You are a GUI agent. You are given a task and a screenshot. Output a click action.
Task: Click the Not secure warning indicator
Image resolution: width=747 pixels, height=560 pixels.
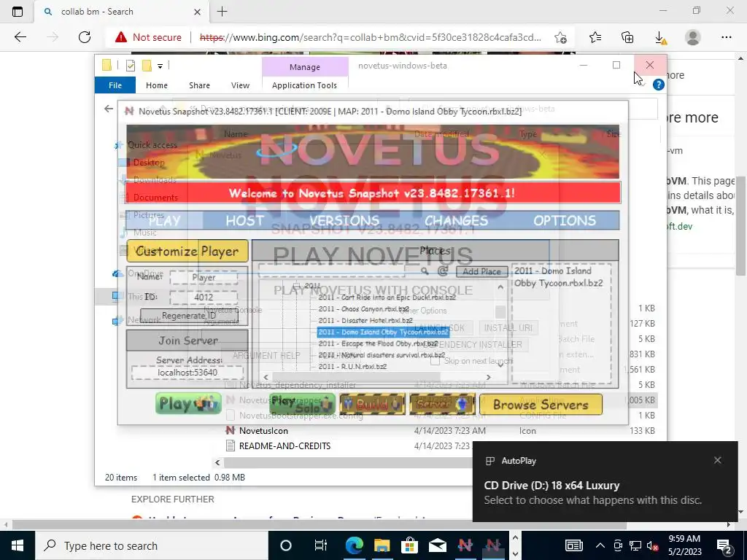(x=148, y=37)
